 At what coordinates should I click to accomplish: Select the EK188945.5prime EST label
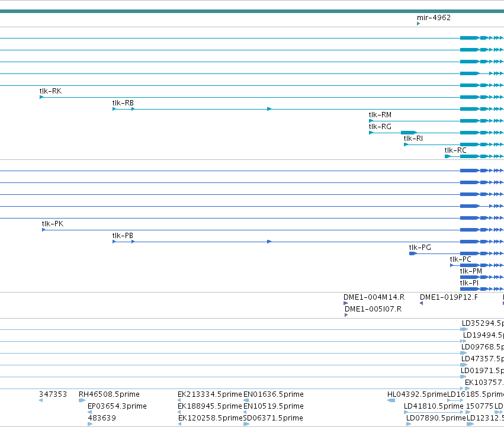tap(210, 406)
